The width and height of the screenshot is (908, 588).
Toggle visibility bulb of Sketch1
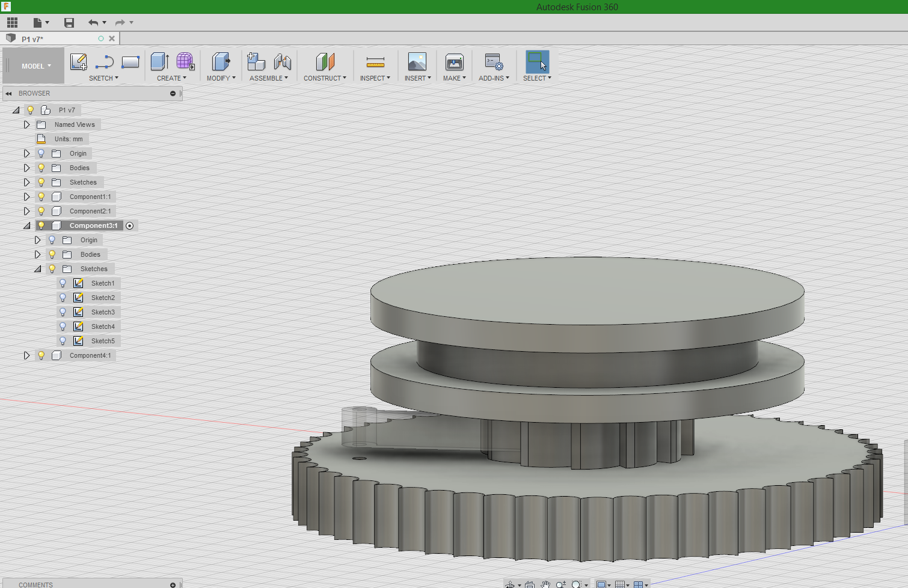(x=63, y=283)
